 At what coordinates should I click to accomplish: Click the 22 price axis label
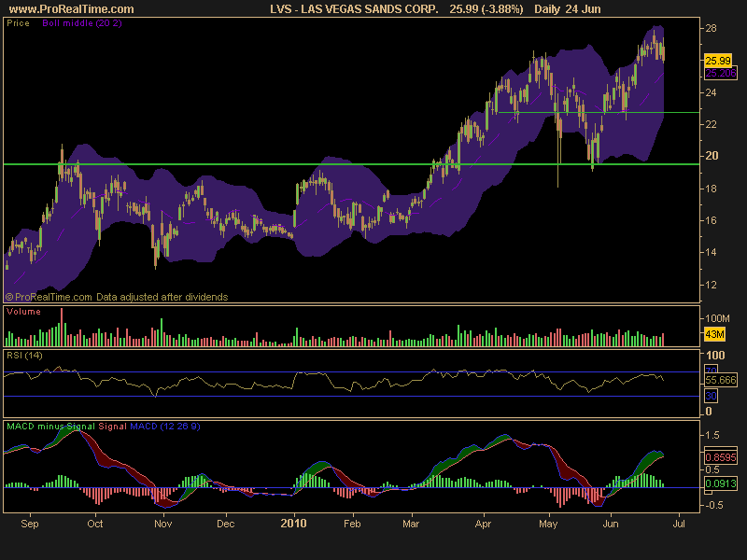(711, 124)
